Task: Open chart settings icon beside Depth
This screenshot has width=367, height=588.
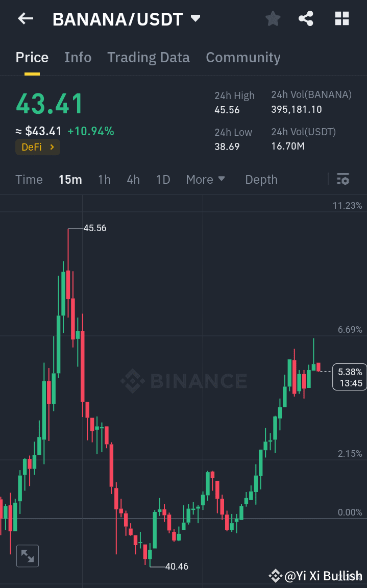Action: pyautogui.click(x=342, y=179)
